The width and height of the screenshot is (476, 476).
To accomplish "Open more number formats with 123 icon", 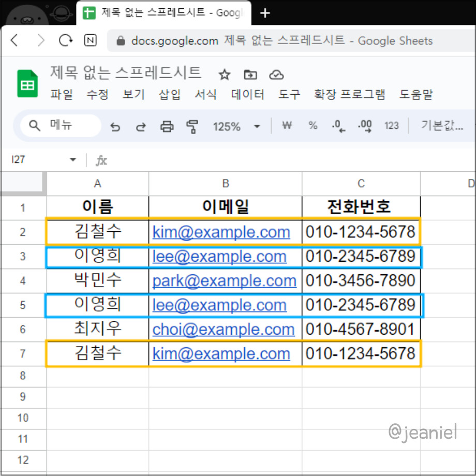I will click(392, 126).
